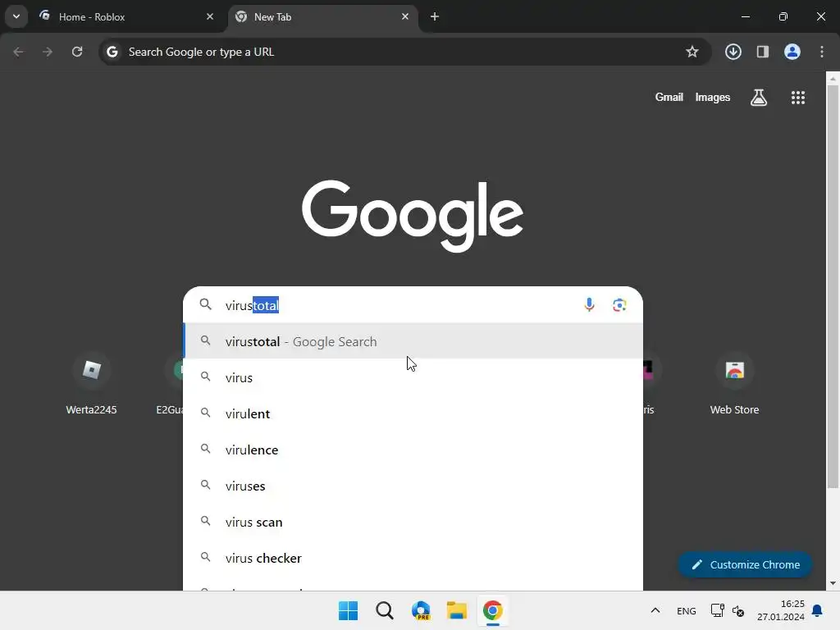
Task: Open the Werta2245 shortcut tile
Action: pos(91,384)
